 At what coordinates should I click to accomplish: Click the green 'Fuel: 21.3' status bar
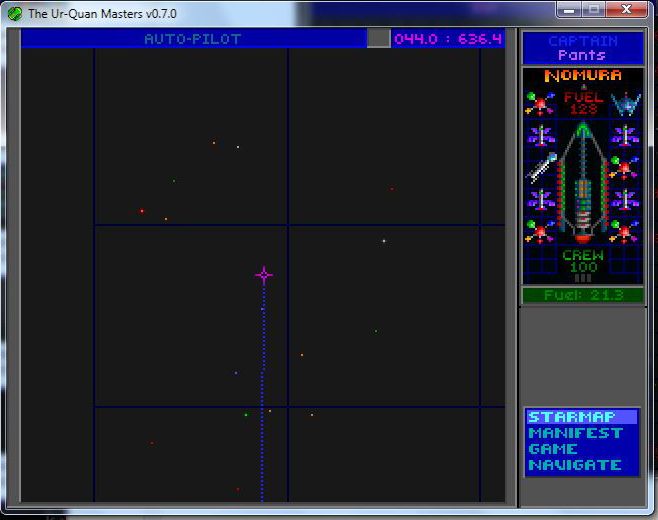[x=583, y=295]
